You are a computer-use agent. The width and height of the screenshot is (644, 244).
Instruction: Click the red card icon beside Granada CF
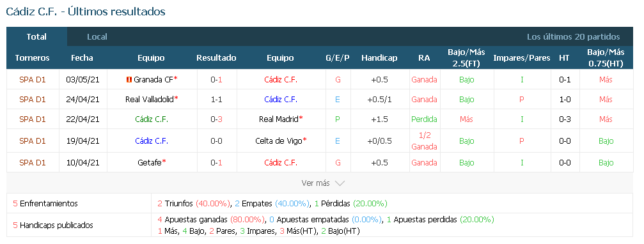129,80
